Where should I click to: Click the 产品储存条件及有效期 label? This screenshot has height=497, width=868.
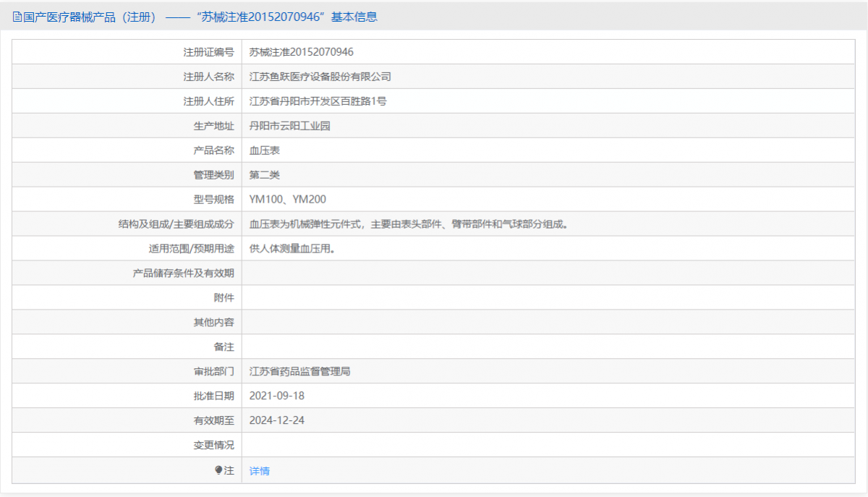pos(184,273)
